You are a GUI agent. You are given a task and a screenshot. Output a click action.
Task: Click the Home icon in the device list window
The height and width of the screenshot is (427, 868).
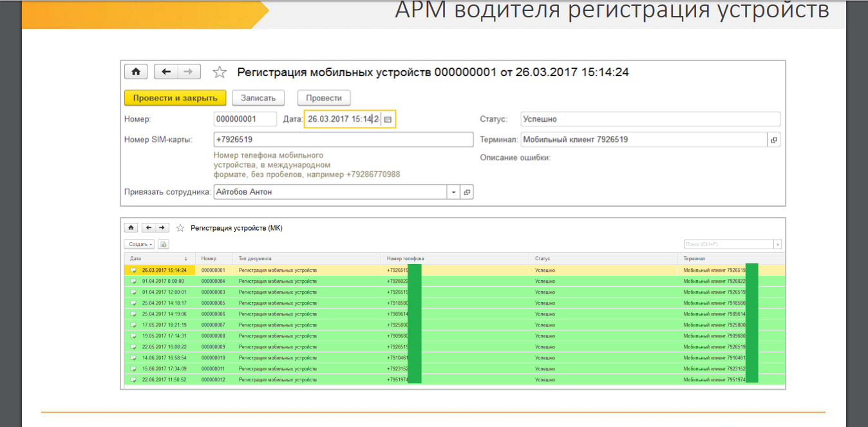click(x=131, y=227)
